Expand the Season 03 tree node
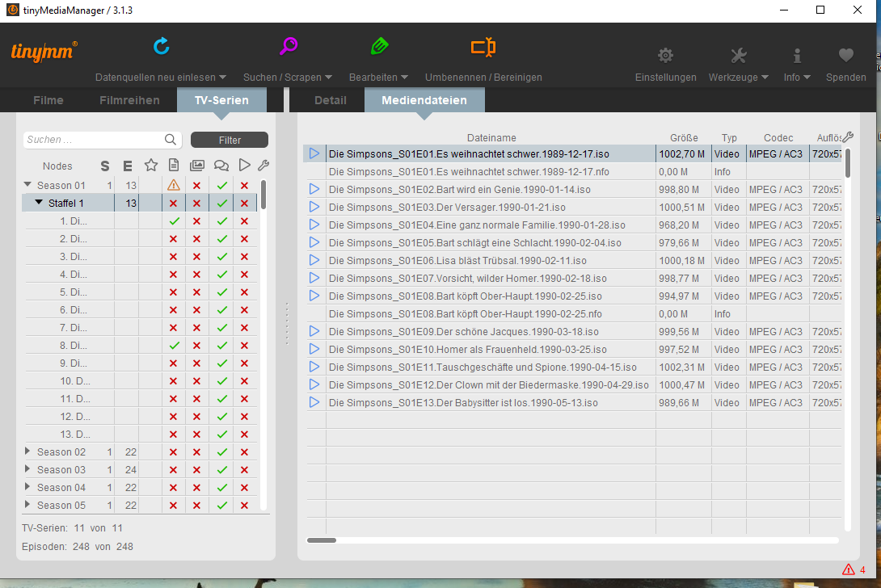The height and width of the screenshot is (588, 881). (x=27, y=469)
